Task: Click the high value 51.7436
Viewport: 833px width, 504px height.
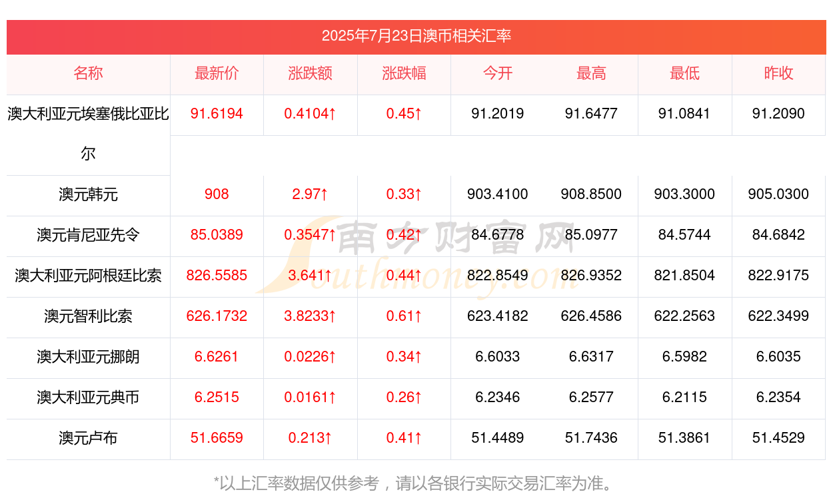Action: (591, 438)
